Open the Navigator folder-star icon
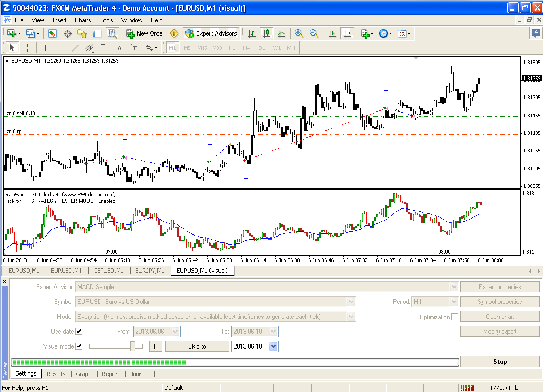This screenshot has width=543, height=392. click(x=82, y=33)
